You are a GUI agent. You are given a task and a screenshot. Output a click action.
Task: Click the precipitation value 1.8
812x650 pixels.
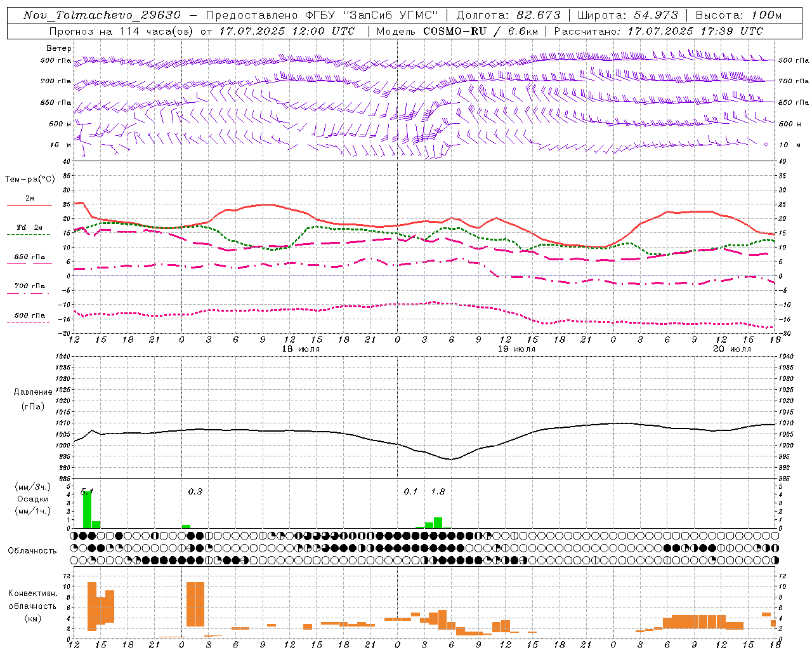(x=438, y=492)
